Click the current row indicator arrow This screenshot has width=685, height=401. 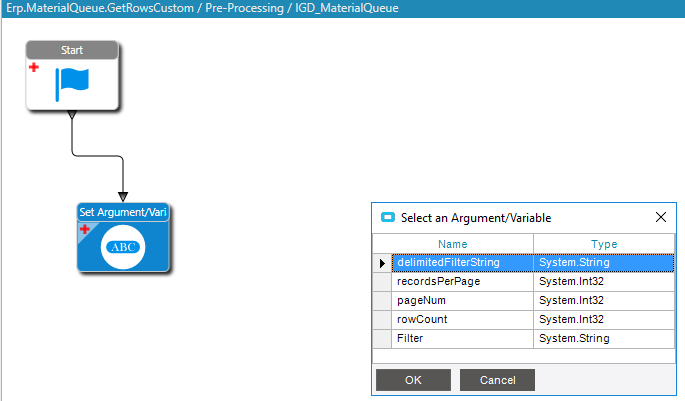tap(382, 263)
